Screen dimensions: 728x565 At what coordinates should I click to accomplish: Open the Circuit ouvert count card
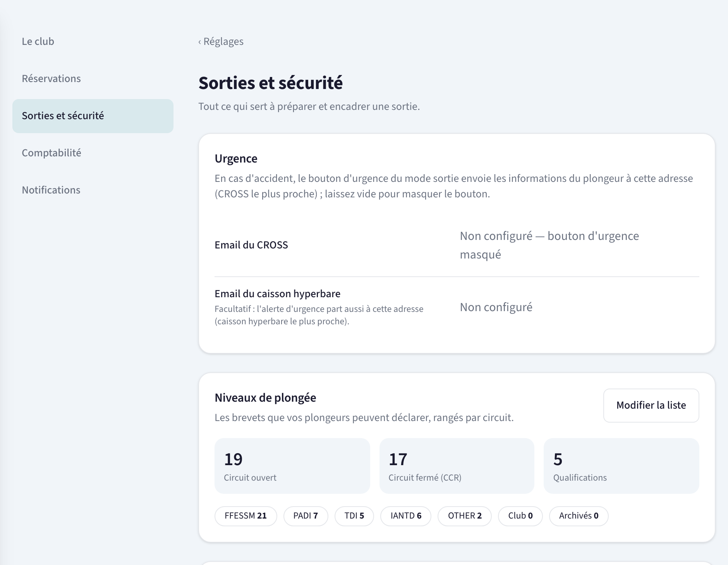[x=292, y=466]
